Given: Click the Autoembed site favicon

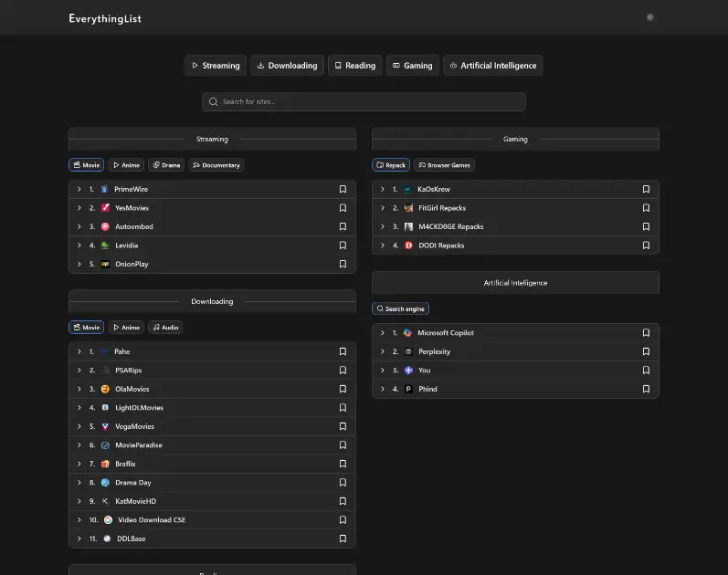Looking at the screenshot, I should tap(105, 226).
